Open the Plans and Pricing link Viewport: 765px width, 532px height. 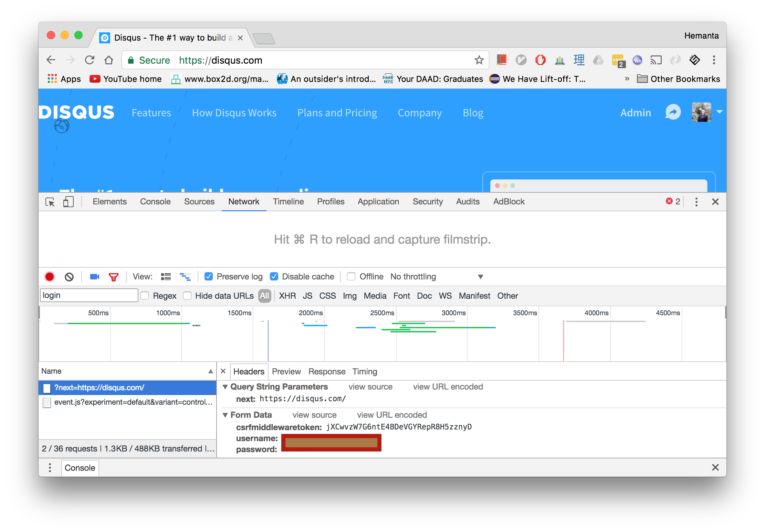coord(337,113)
